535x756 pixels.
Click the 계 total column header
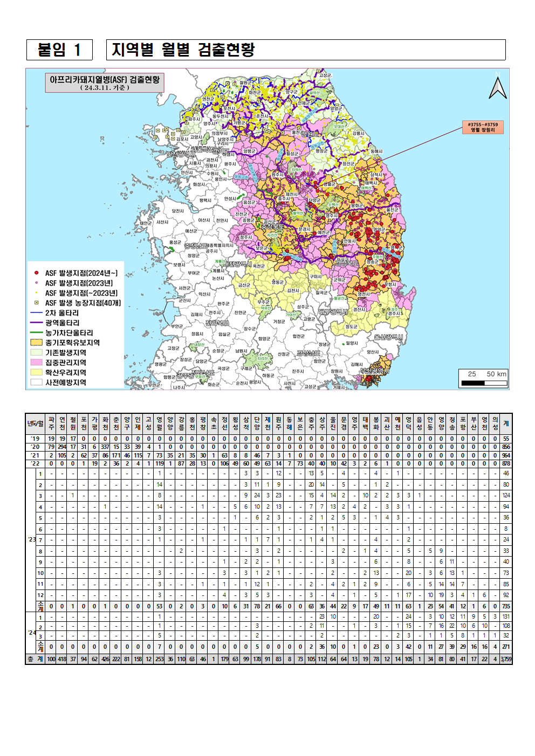click(506, 424)
